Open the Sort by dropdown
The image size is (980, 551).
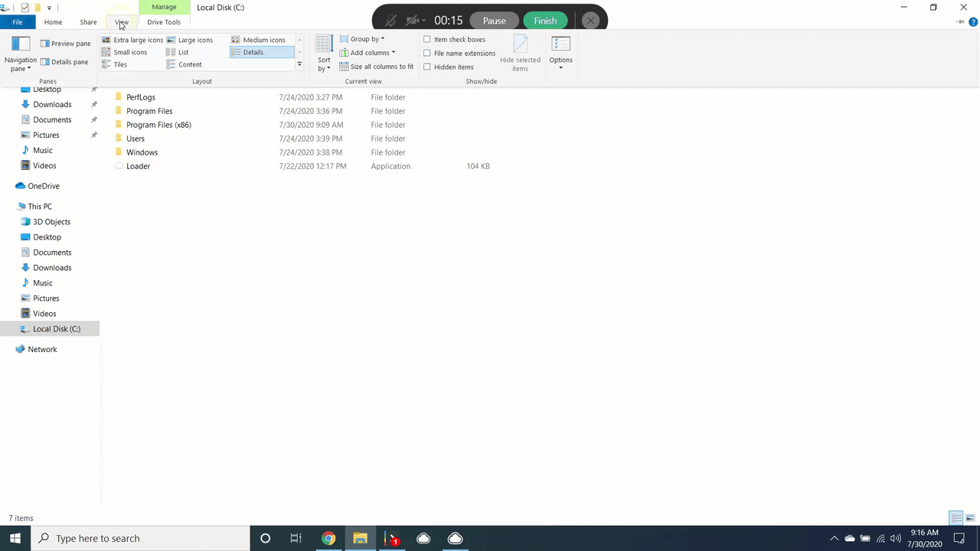coord(325,54)
